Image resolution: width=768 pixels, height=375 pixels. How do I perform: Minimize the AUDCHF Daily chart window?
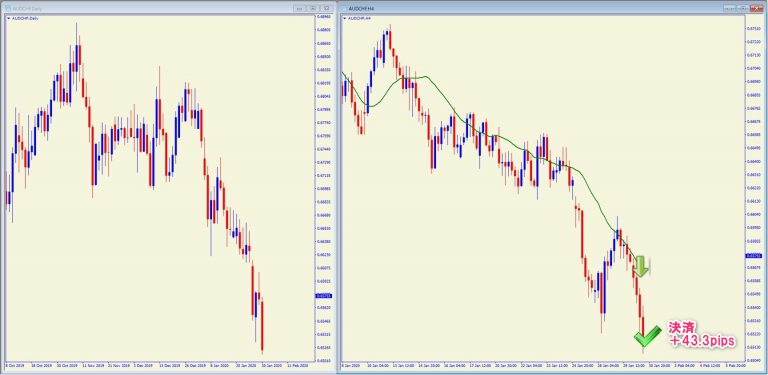click(x=299, y=8)
